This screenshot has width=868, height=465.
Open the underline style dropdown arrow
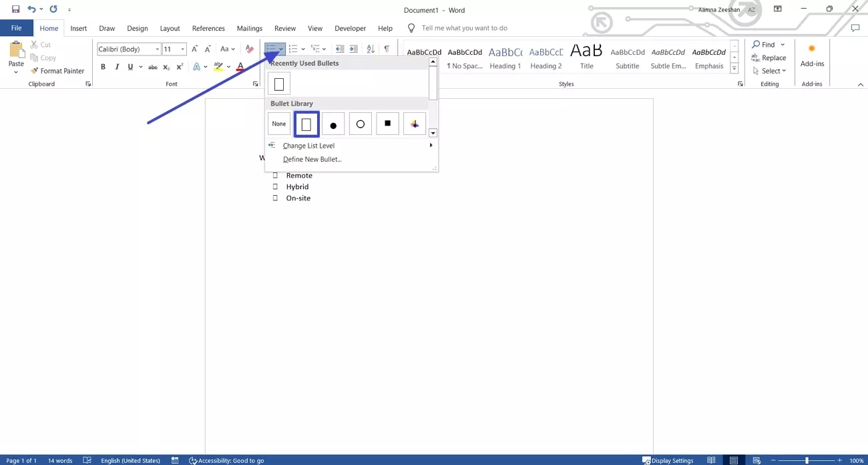[x=140, y=67]
